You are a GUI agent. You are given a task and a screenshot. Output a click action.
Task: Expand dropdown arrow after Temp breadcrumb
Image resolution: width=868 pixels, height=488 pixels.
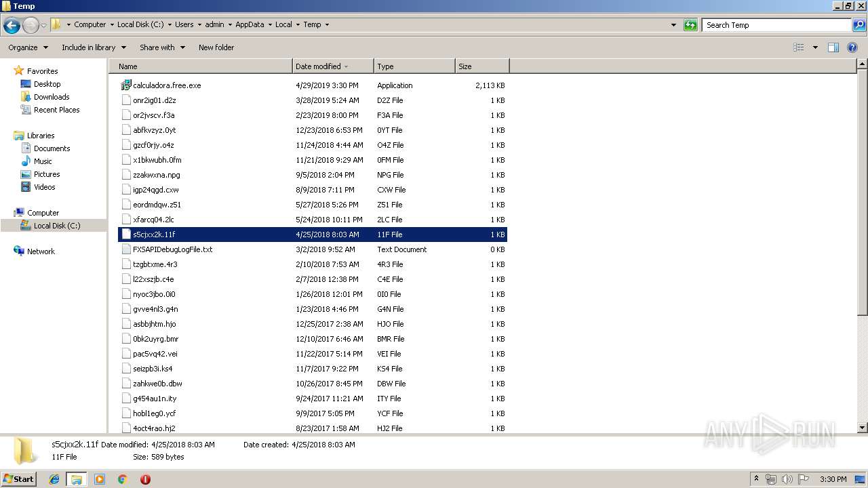point(327,24)
